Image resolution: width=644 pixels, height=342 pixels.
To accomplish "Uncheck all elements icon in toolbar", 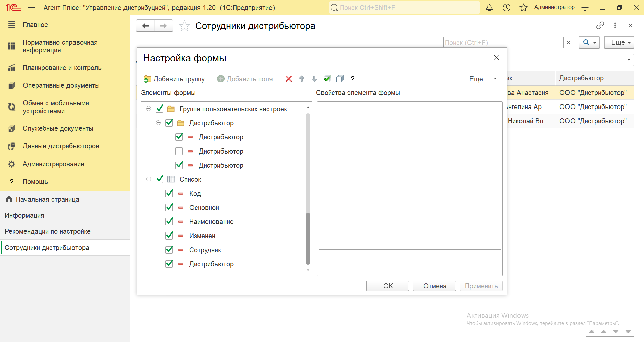I will [340, 79].
